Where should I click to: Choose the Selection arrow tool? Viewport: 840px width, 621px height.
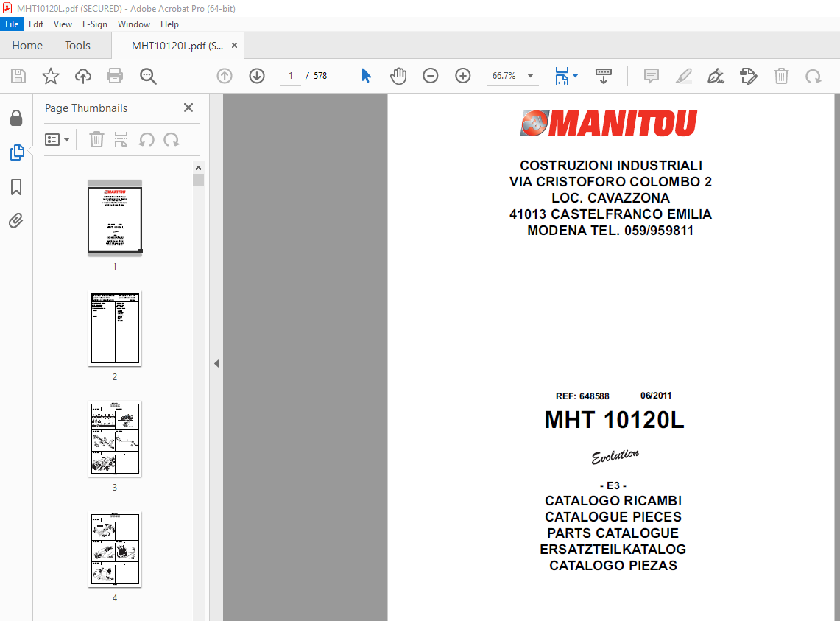[x=366, y=76]
